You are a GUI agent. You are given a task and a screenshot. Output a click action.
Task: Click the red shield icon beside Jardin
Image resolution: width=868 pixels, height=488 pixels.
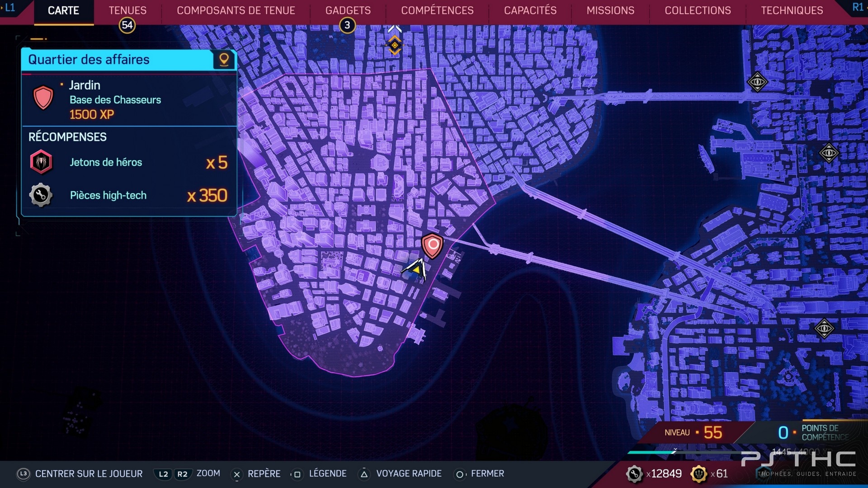click(43, 98)
